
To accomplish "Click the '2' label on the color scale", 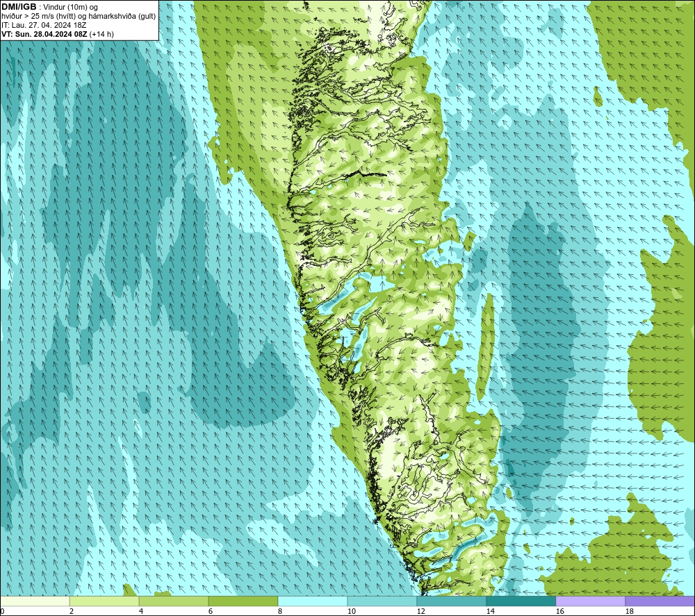I will (x=72, y=611).
